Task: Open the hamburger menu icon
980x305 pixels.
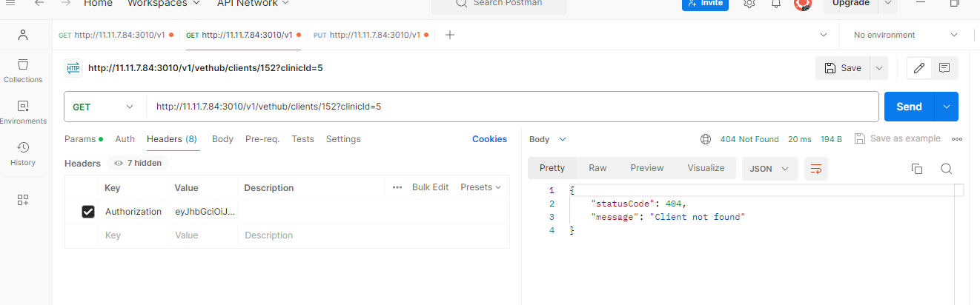Action: click(10, 3)
